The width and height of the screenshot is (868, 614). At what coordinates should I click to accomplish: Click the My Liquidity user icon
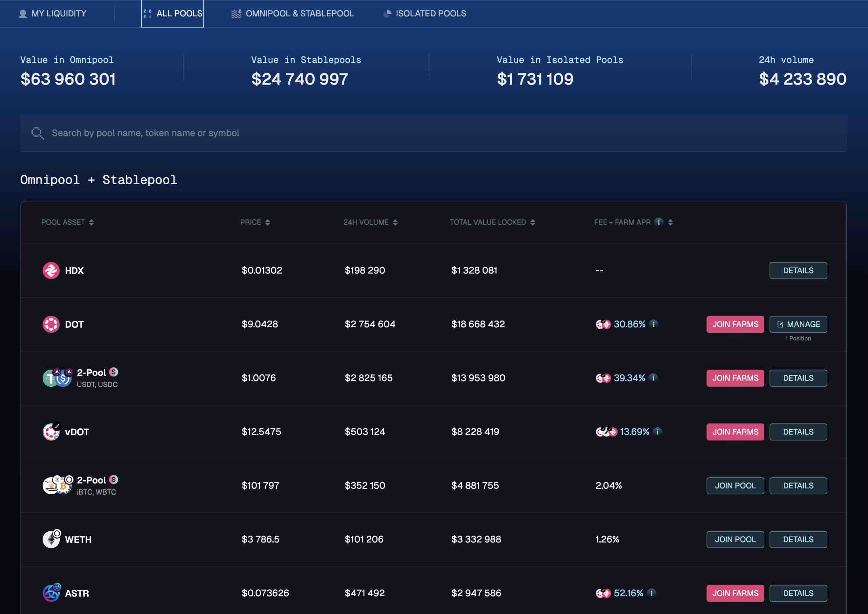(23, 13)
